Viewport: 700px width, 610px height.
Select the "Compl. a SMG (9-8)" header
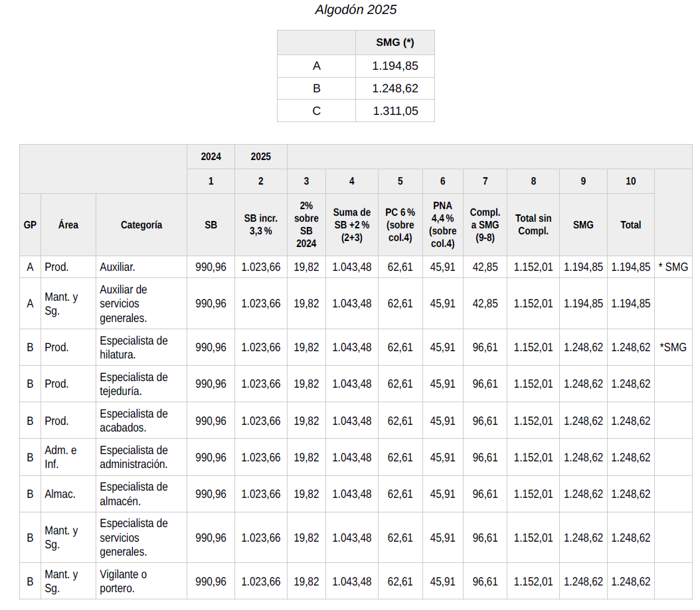pos(485,225)
